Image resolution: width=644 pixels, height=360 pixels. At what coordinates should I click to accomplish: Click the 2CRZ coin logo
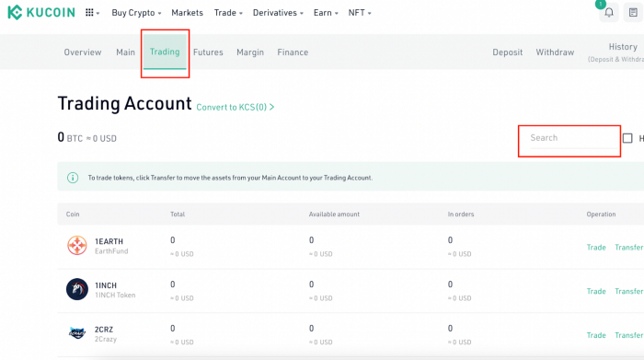point(77,333)
